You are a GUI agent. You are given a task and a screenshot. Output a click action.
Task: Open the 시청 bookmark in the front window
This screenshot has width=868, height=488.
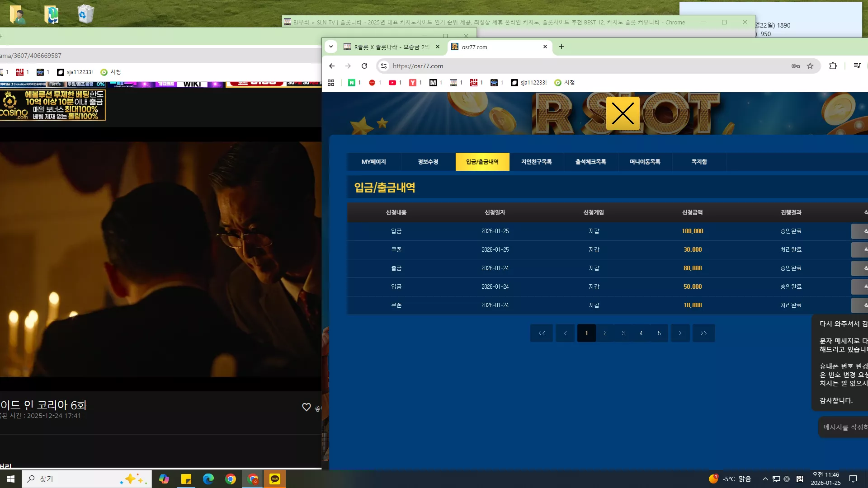[x=565, y=83]
